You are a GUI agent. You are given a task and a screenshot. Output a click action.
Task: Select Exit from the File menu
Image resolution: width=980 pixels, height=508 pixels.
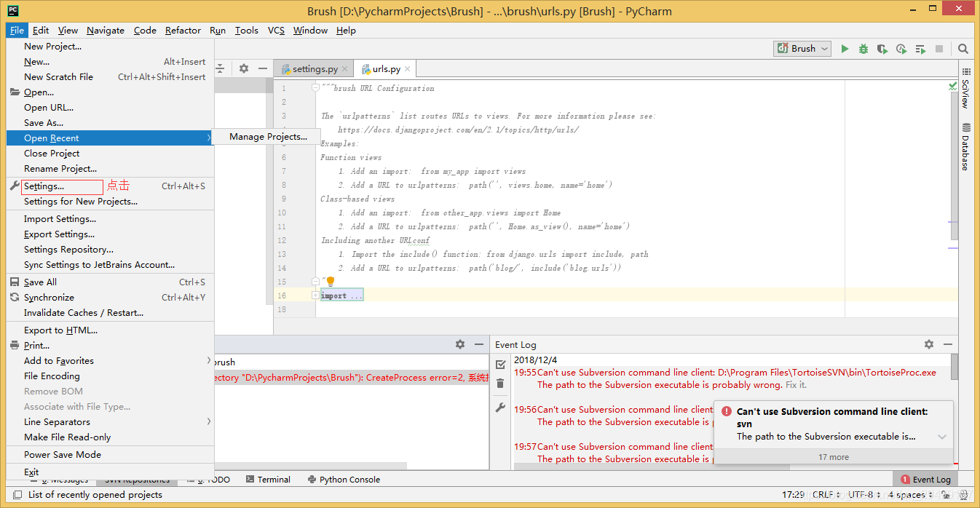click(110, 472)
